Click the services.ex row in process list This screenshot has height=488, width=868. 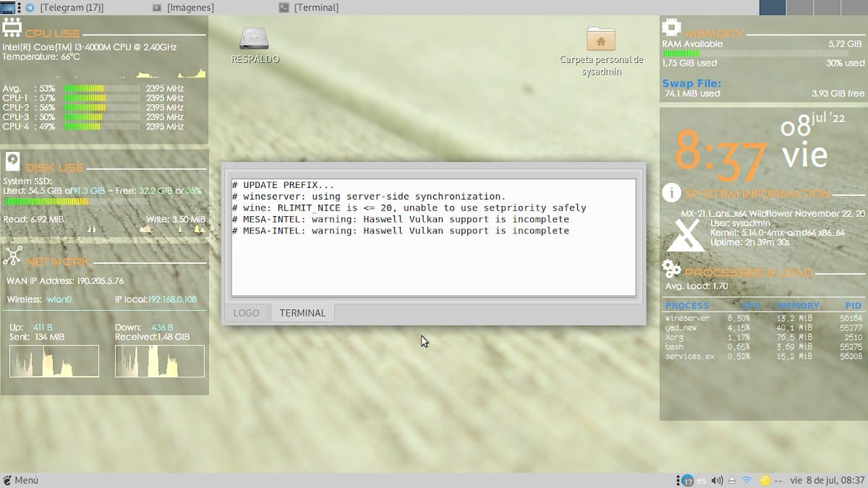coord(763,356)
